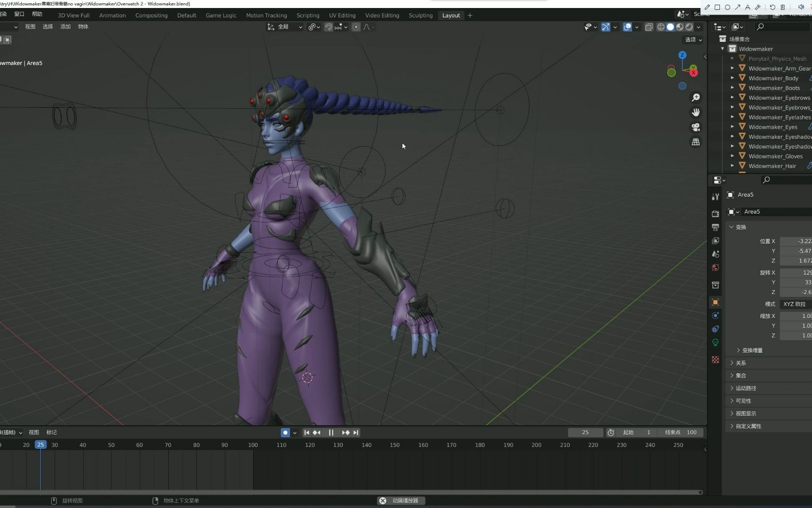Image resolution: width=812 pixels, height=508 pixels.
Task: Switch perspective/orthographic with the grid icon
Action: (x=695, y=142)
